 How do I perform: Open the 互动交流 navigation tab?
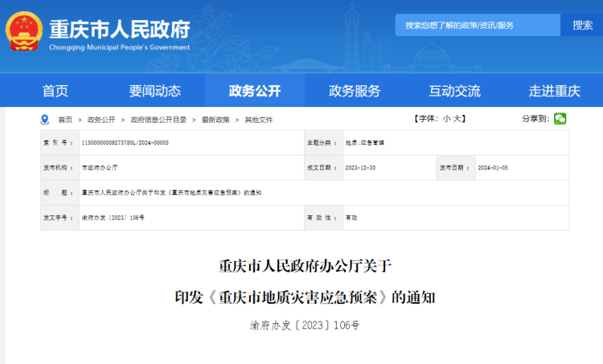click(x=454, y=91)
